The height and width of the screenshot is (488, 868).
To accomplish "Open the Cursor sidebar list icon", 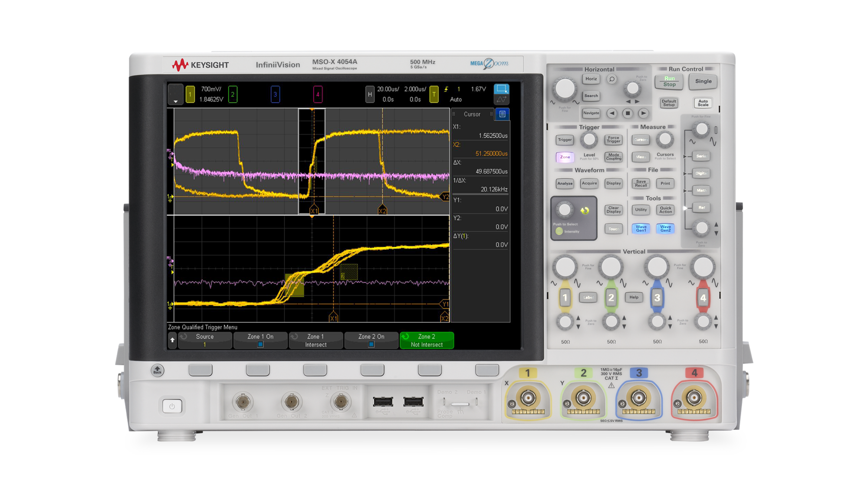I will pyautogui.click(x=502, y=114).
